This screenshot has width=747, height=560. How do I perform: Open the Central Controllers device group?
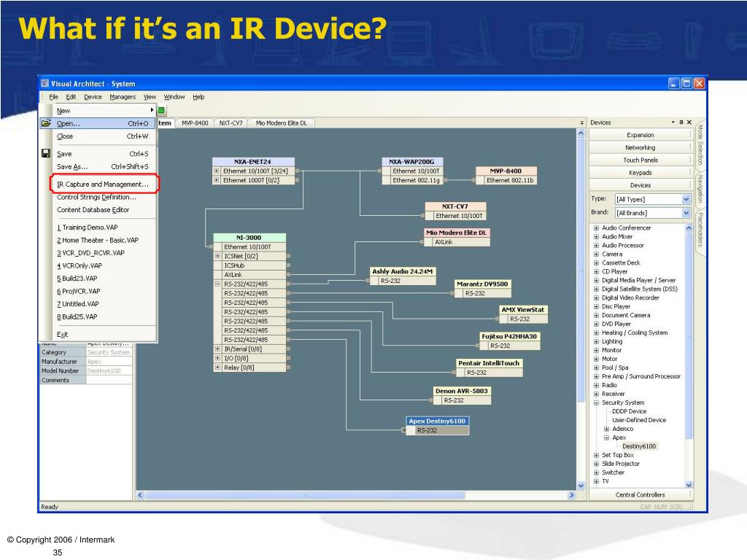640,495
